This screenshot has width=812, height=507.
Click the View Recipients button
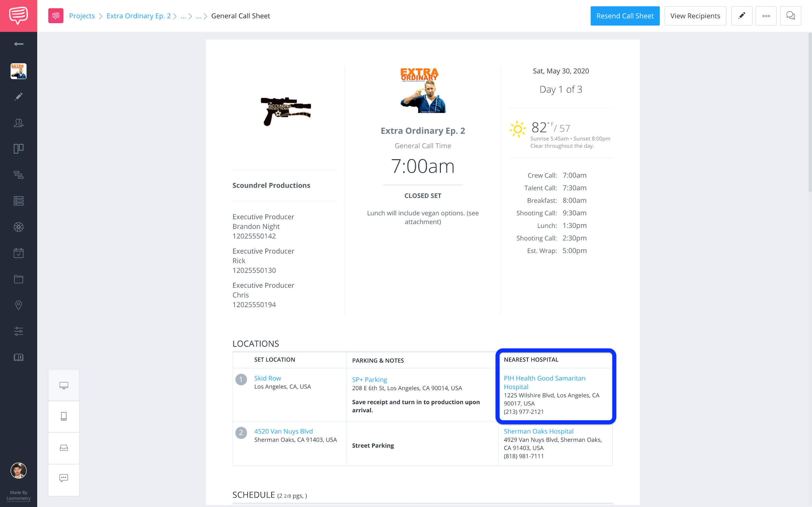point(694,16)
